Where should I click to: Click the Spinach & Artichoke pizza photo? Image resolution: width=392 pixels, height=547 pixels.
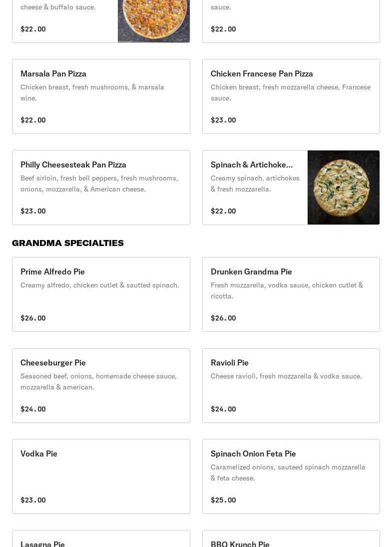pos(344,187)
